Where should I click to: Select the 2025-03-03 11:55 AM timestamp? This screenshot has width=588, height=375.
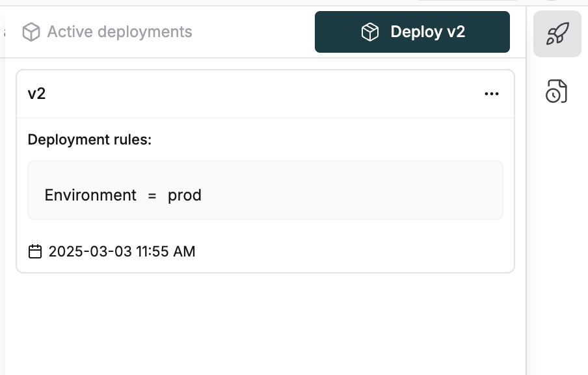pos(122,251)
